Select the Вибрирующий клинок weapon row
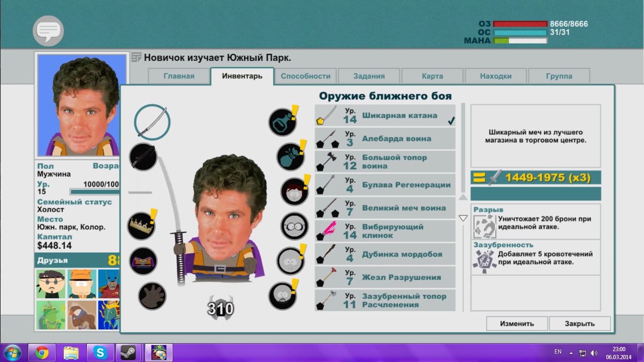Viewport: 644px width, 362px height. tap(385, 231)
